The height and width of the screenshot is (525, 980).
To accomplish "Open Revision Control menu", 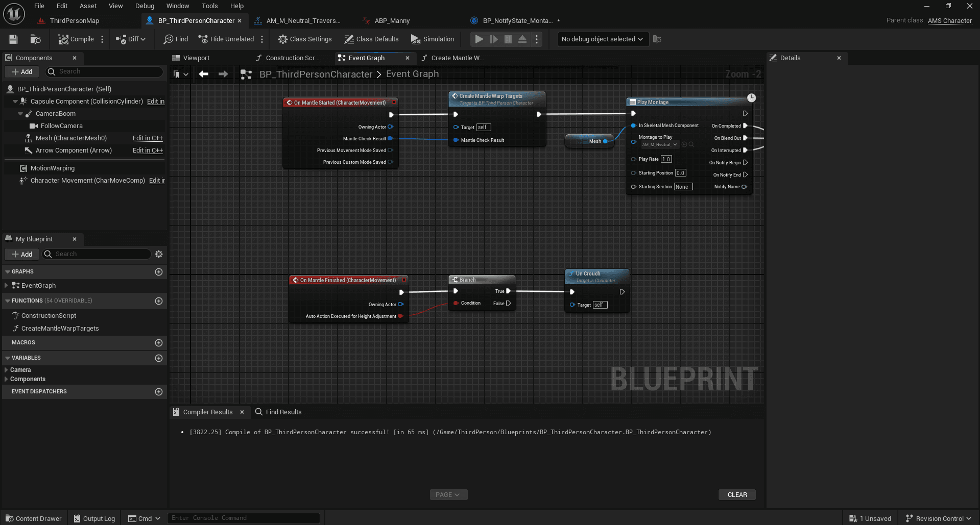I will point(939,518).
